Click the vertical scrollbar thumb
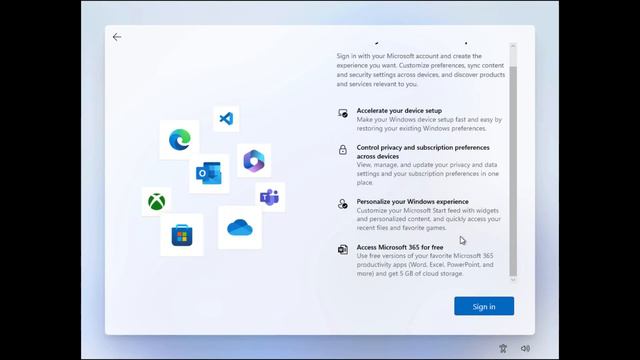This screenshot has width=640, height=360. point(513,171)
